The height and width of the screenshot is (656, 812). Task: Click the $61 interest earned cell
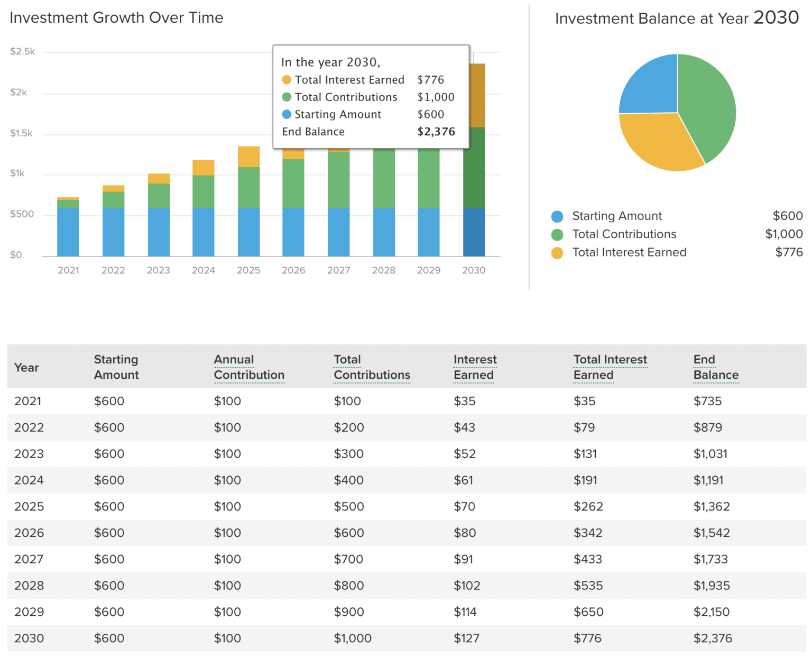click(x=463, y=480)
